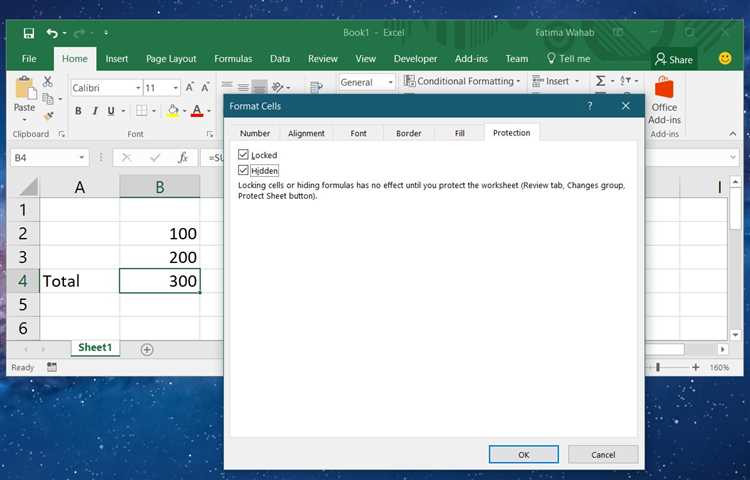This screenshot has height=480, width=750.
Task: Click the Orientation text angle icon
Action: click(x=277, y=87)
